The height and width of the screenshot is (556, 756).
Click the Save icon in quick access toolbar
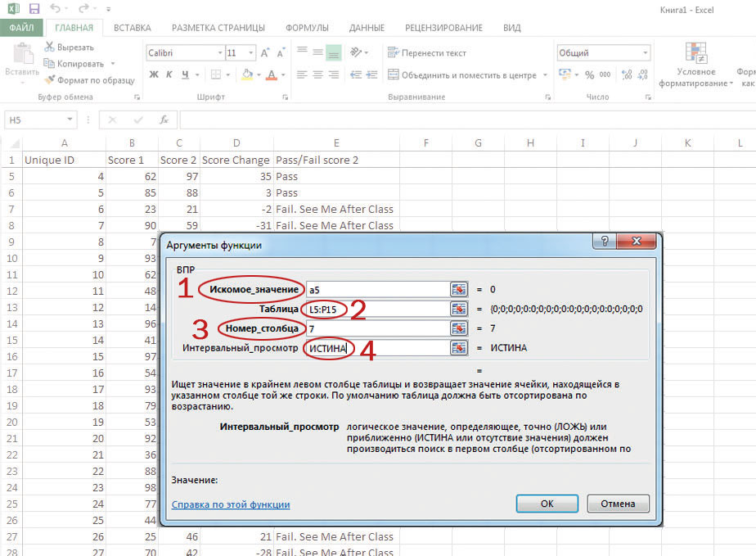(34, 9)
